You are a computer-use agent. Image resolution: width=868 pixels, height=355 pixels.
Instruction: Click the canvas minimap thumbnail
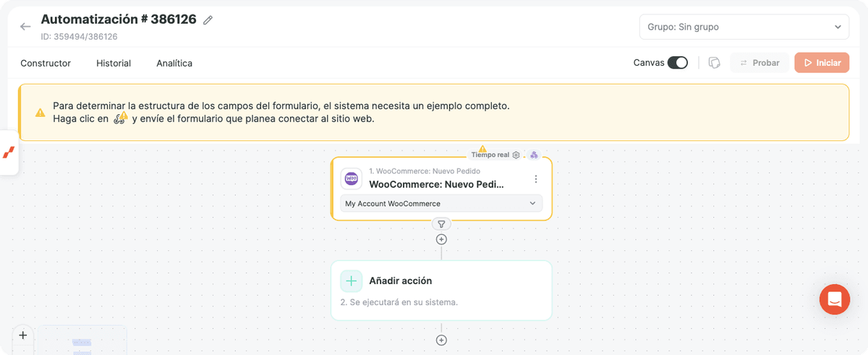(x=82, y=341)
